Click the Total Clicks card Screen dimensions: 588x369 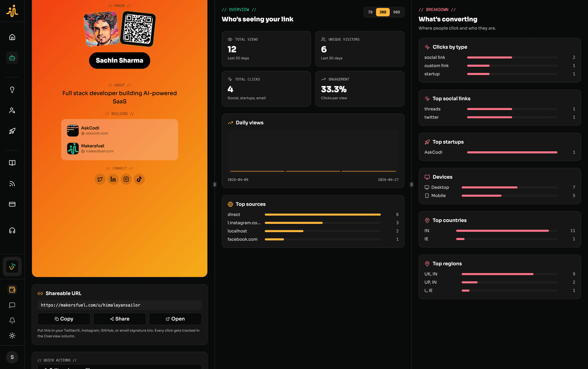tap(266, 89)
